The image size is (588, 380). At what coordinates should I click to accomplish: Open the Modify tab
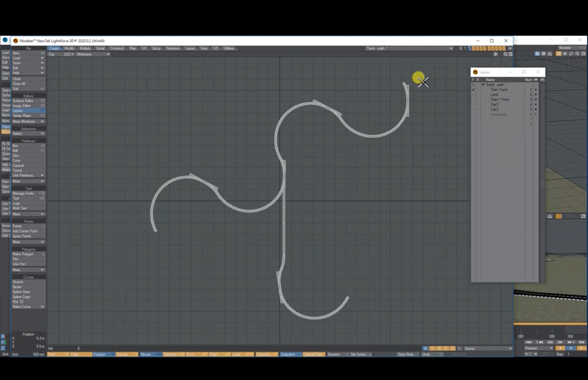pos(69,48)
